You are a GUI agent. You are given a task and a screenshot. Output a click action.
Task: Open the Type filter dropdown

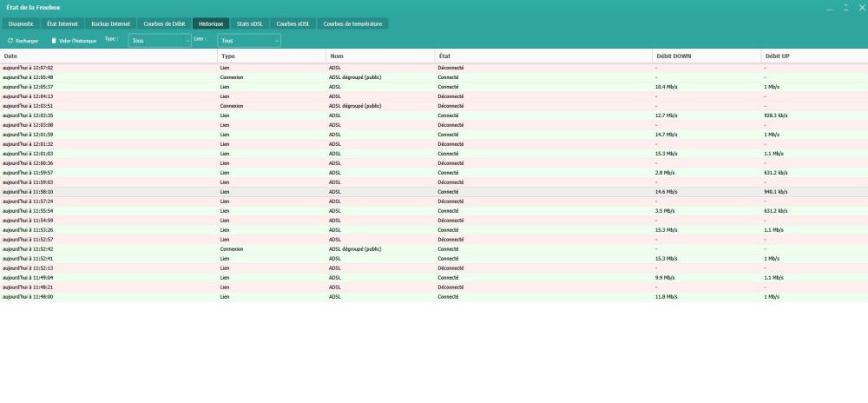(160, 41)
